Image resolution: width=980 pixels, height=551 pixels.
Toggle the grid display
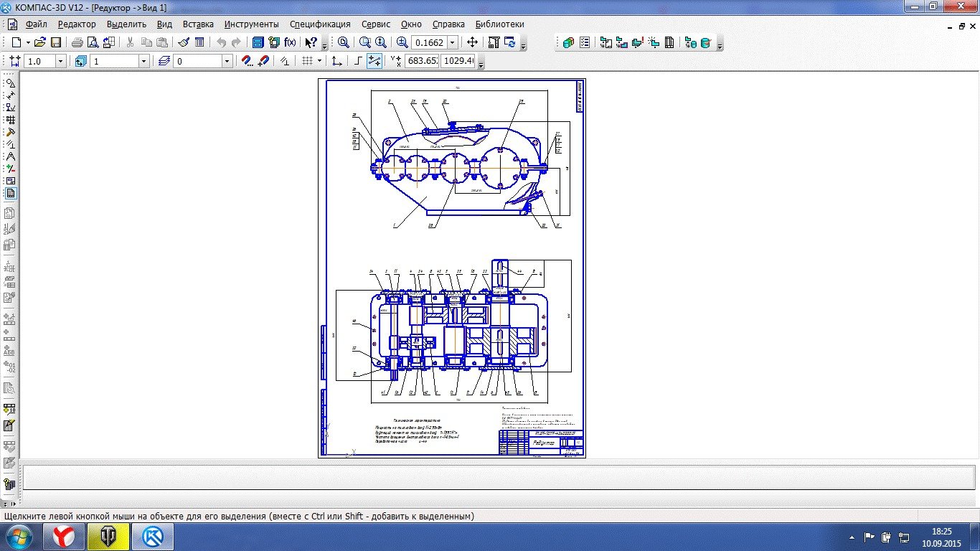click(307, 61)
